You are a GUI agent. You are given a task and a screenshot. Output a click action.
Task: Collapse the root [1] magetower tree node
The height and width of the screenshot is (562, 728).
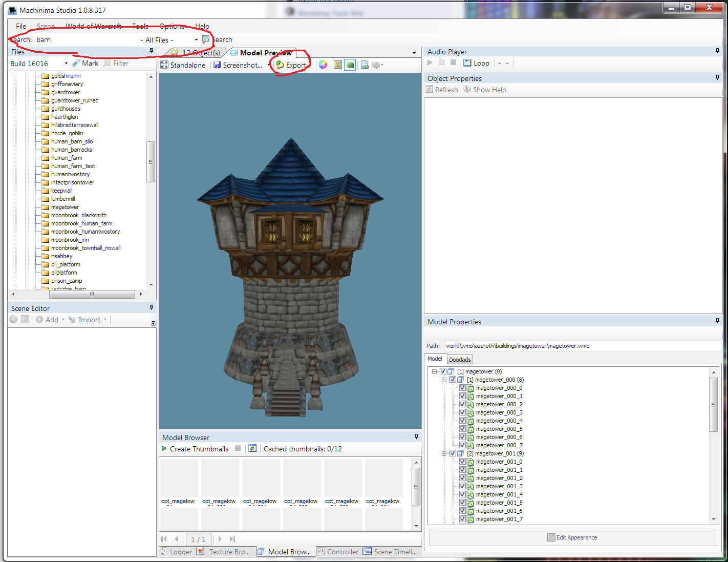(435, 371)
